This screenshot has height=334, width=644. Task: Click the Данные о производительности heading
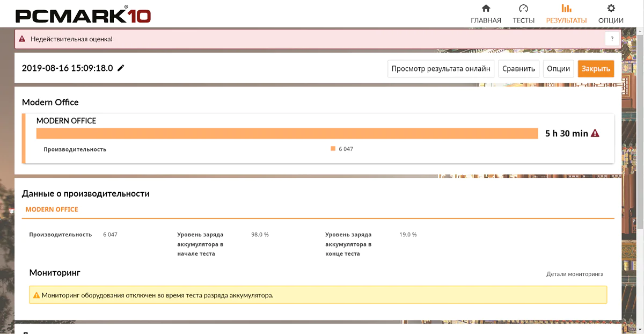click(x=86, y=193)
